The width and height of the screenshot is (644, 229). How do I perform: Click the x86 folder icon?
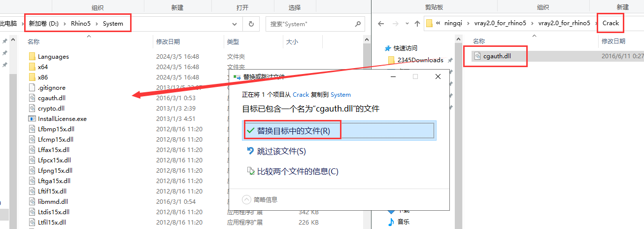click(32, 77)
